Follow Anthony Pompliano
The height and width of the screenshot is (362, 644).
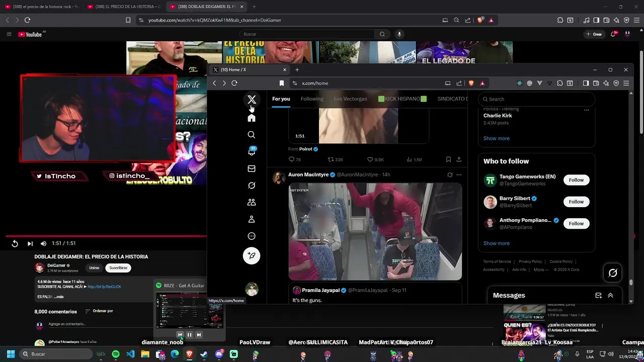(x=576, y=223)
